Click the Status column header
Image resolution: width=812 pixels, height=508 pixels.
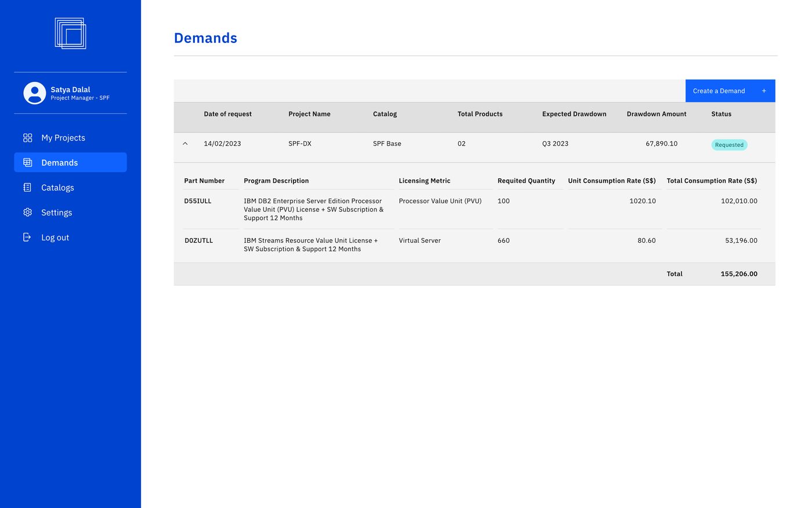point(721,114)
